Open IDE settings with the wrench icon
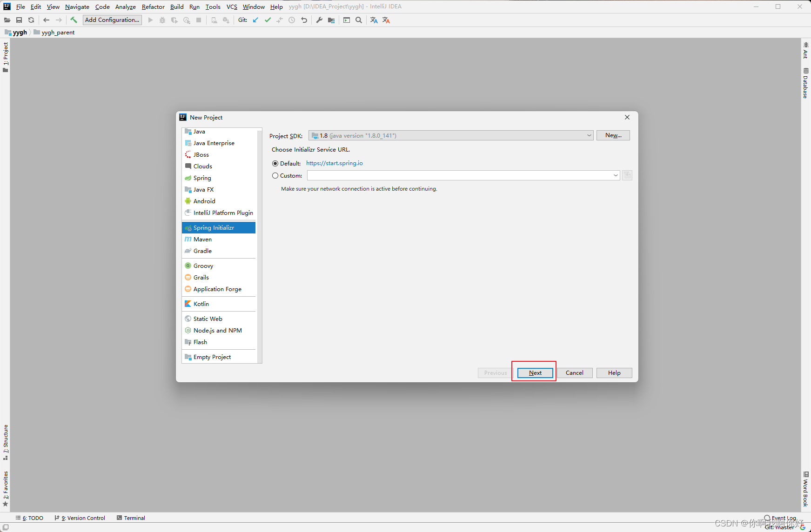This screenshot has width=811, height=532. coord(319,20)
